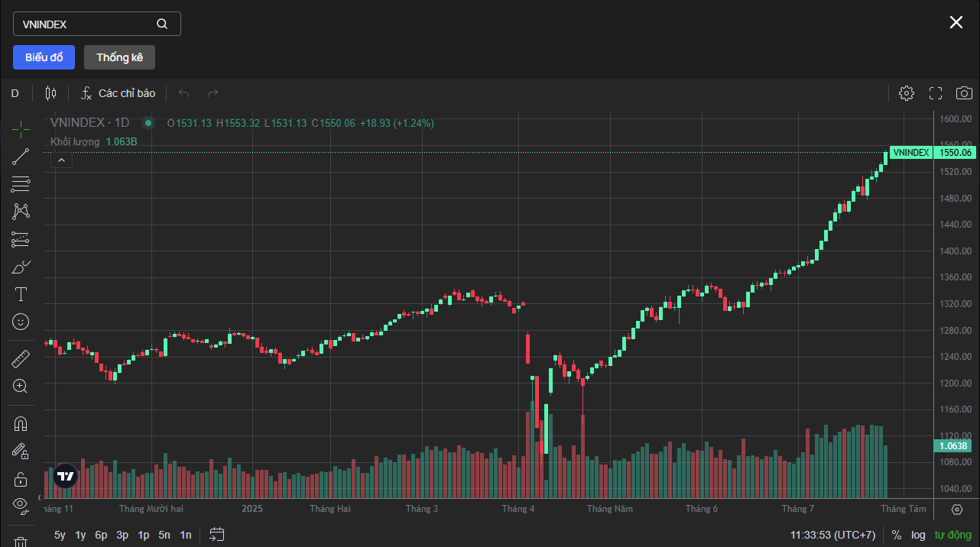The image size is (980, 547).
Task: Click the VNINDEX tag on price scale
Action: [x=911, y=152]
